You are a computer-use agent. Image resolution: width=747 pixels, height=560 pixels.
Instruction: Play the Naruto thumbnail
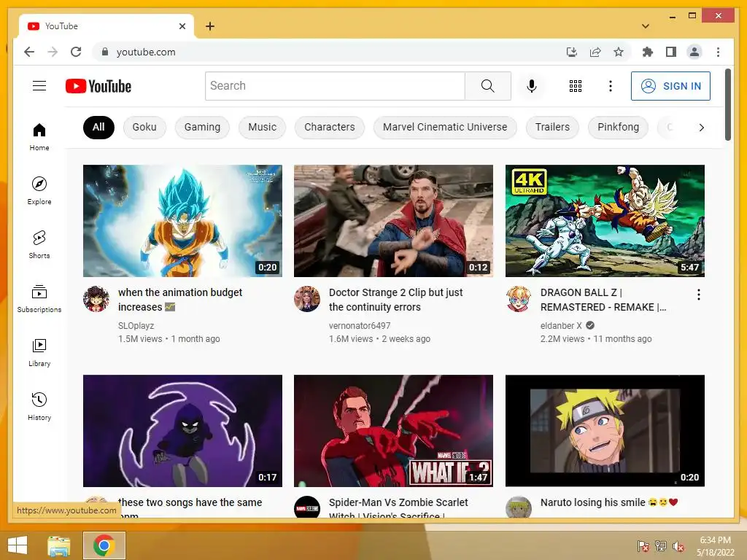[x=605, y=431]
